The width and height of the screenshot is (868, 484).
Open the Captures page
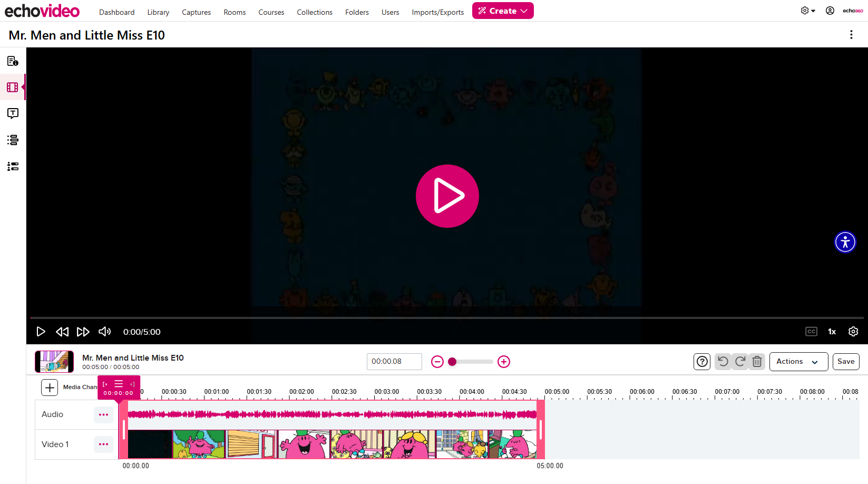(x=197, y=12)
